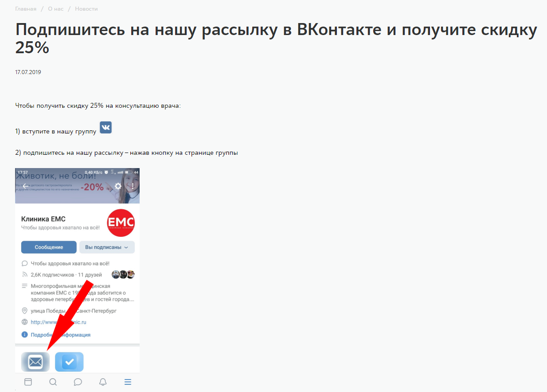
Task: Open the three-dot menu in group header
Action: click(133, 186)
